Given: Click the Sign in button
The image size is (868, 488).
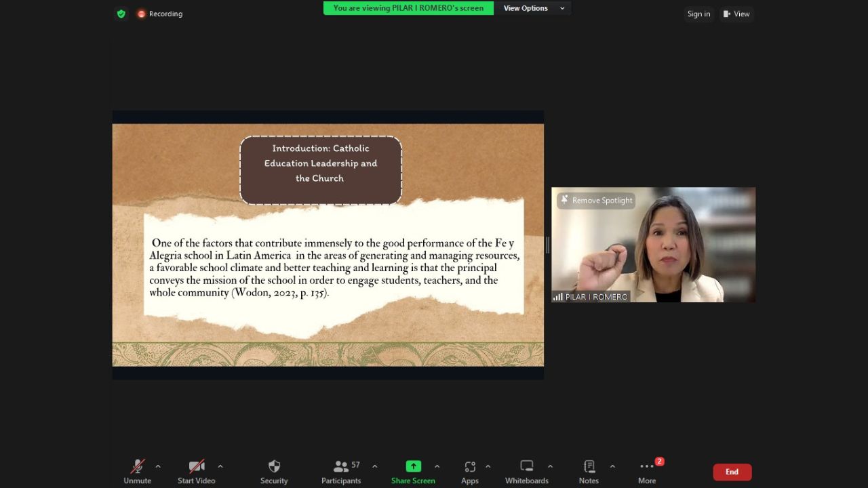Looking at the screenshot, I should [698, 14].
